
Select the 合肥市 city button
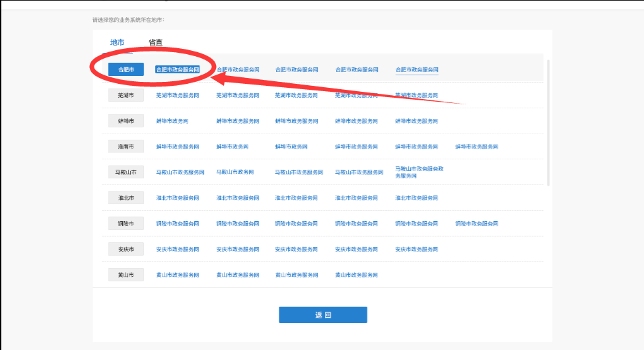point(125,69)
